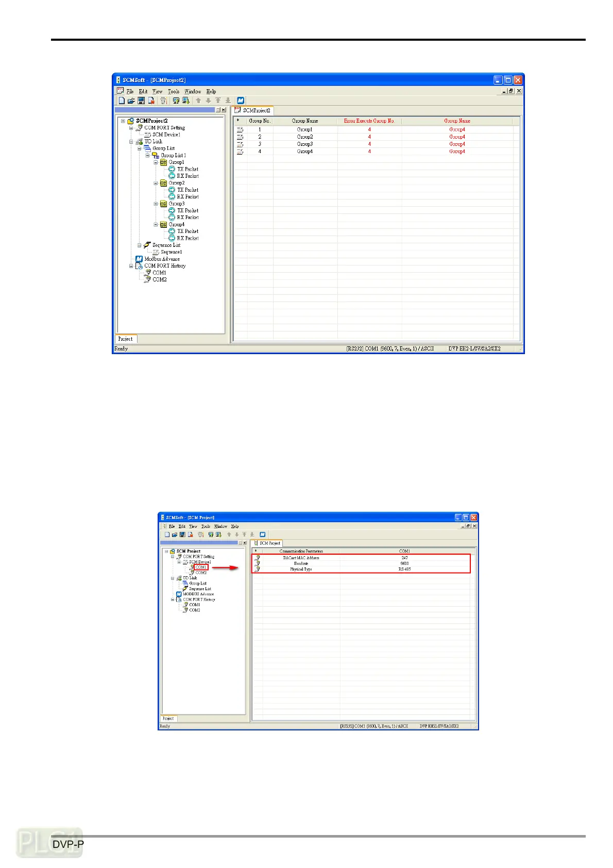This screenshot has height=868, width=613.
Task: Collapse UD Link in SCM Project window tree
Action: click(173, 578)
